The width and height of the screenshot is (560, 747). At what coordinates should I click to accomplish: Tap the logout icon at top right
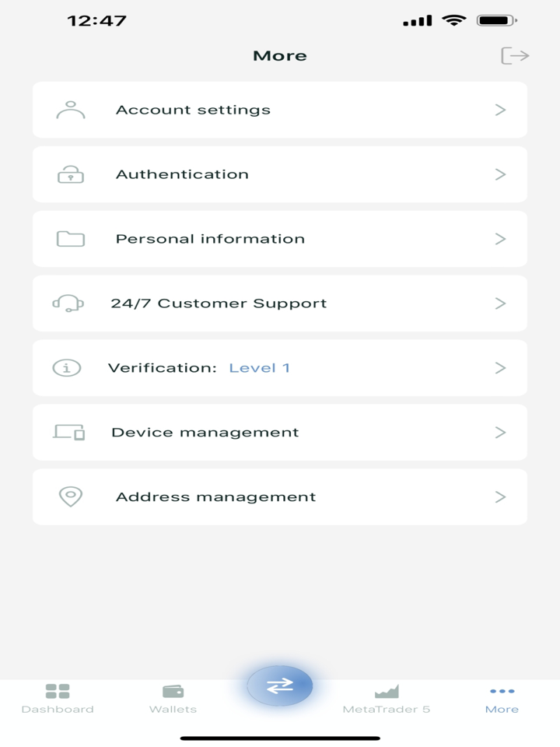pos(515,56)
